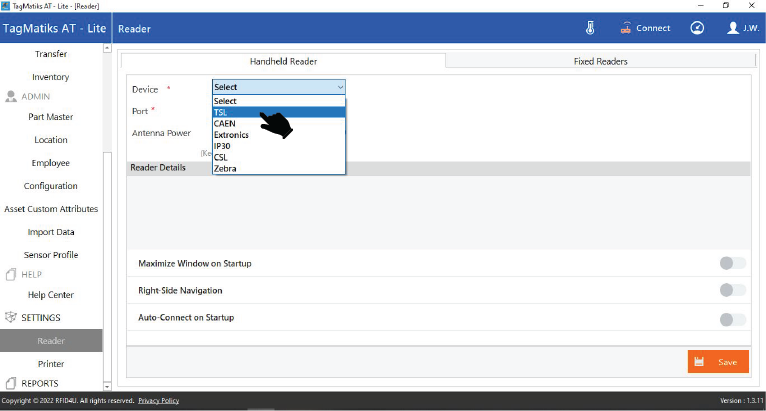
Task: Pick CAEN from the Device options
Action: [x=278, y=123]
